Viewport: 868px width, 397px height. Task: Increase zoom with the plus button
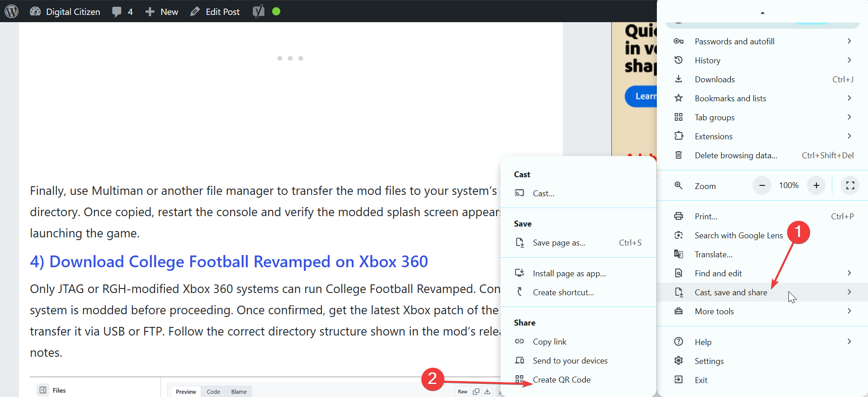[816, 185]
